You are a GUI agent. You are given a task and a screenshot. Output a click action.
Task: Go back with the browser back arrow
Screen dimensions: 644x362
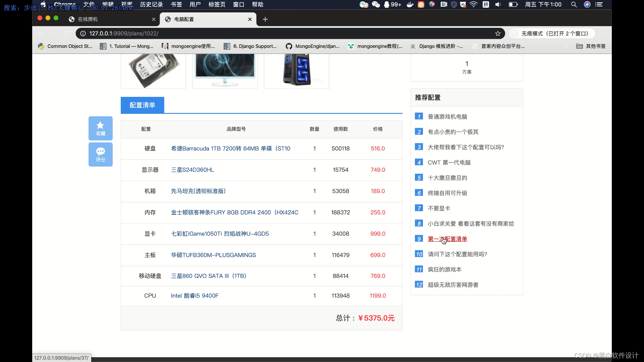41,34
